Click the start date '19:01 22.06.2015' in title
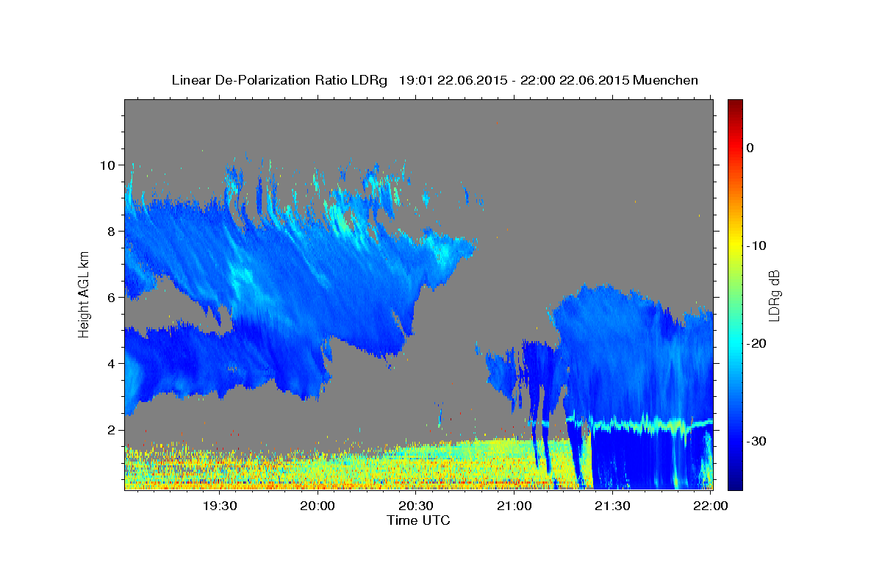This screenshot has width=882, height=588. click(x=453, y=80)
